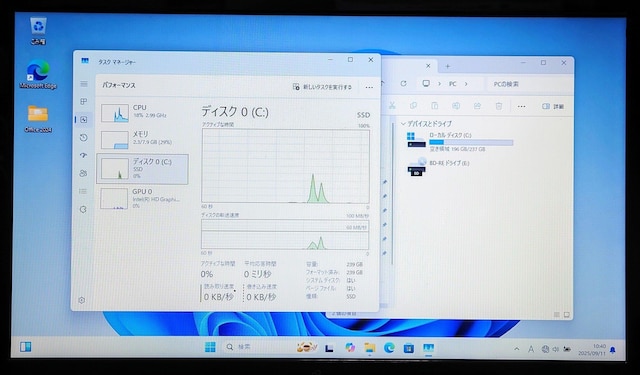Open Copilot from the taskbar
640x375 pixels.
(x=350, y=347)
